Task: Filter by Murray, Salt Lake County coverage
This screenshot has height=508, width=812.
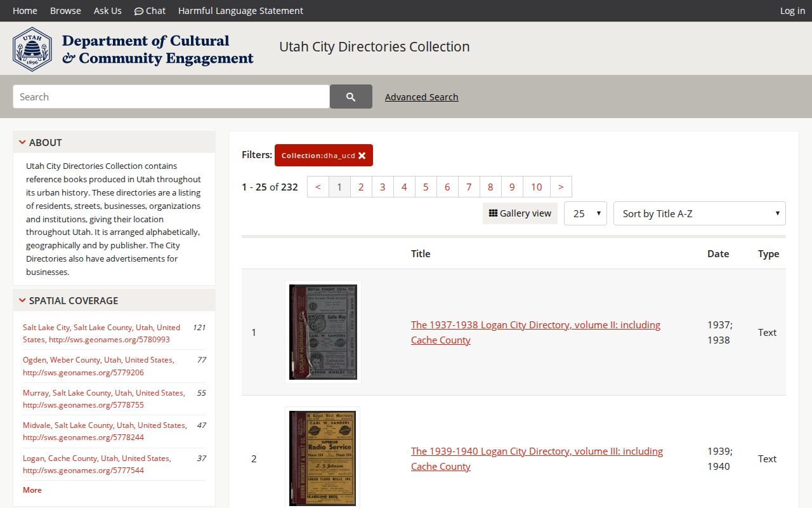Action: click(x=104, y=399)
